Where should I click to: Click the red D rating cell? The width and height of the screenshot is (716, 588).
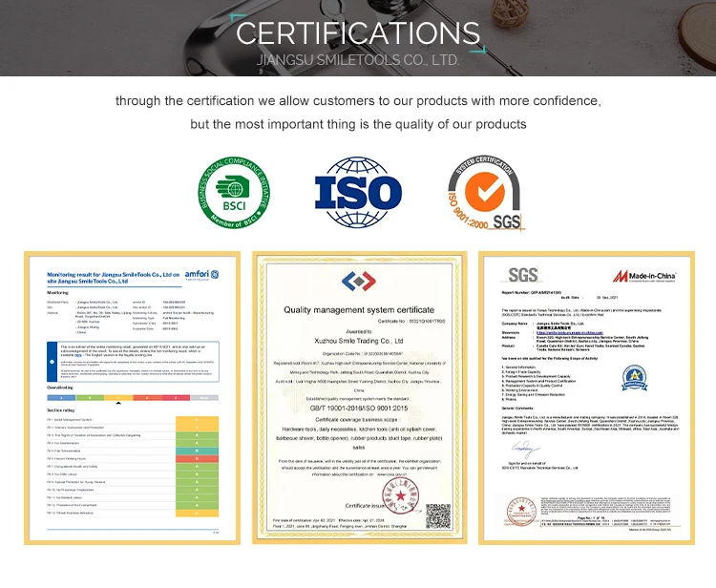tap(197, 458)
